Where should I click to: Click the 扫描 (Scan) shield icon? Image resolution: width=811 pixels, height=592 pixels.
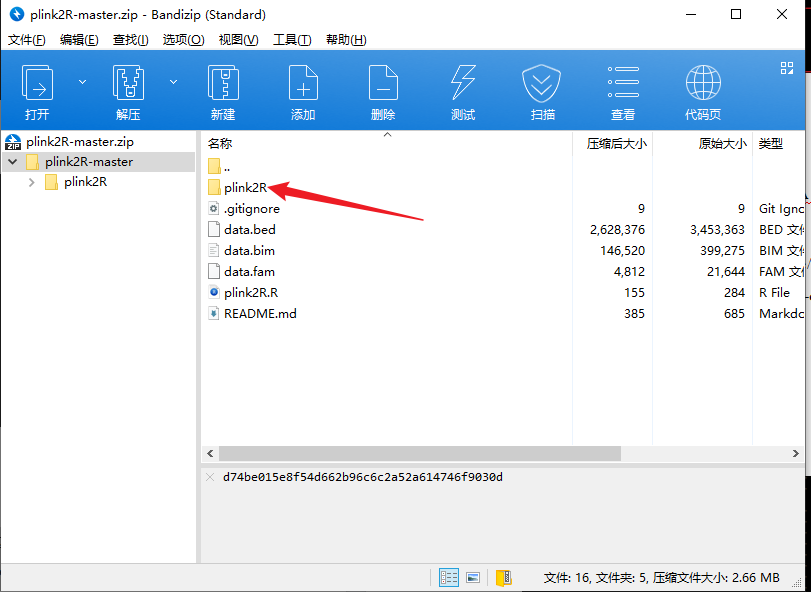coord(542,83)
